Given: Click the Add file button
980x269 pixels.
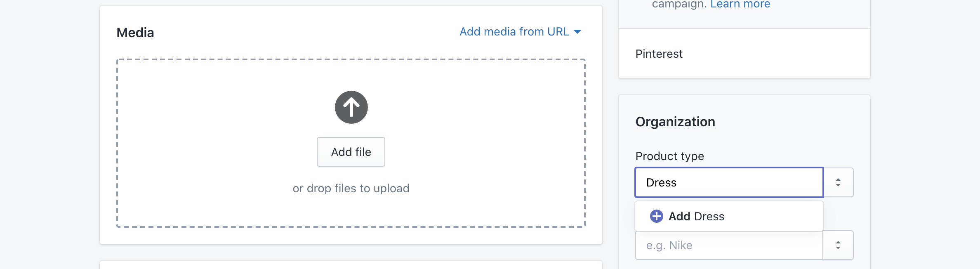Looking at the screenshot, I should (351, 152).
